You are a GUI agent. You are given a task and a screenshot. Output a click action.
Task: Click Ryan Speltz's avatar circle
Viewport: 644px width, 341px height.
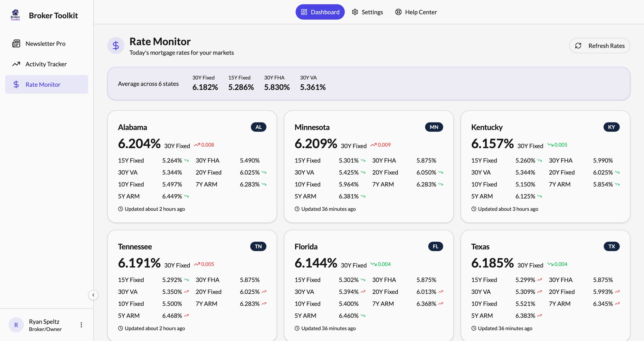16,325
